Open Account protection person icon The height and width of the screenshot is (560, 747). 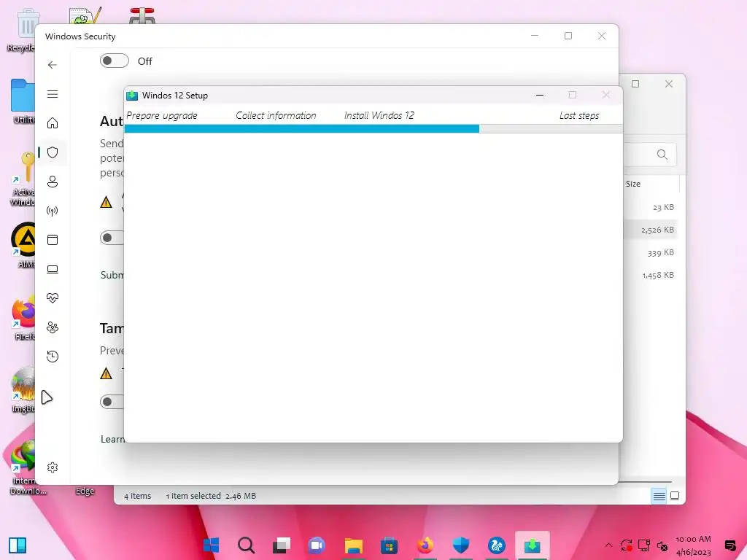(x=53, y=182)
